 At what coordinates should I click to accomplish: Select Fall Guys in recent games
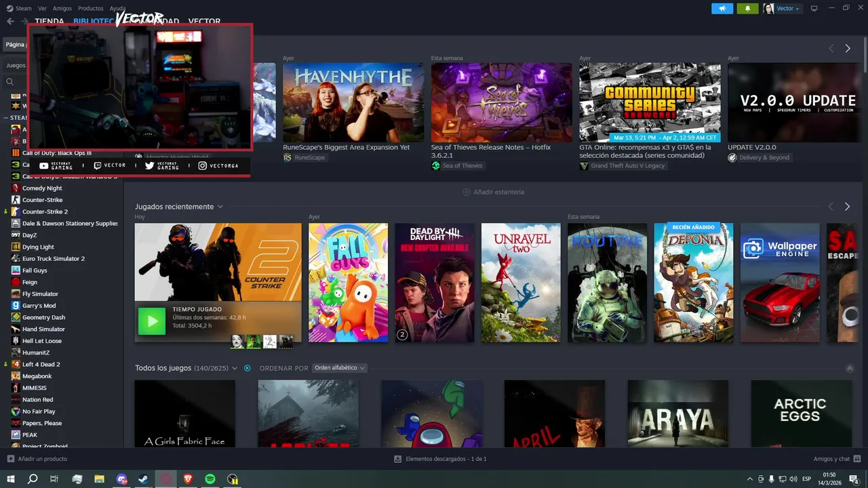(x=349, y=283)
